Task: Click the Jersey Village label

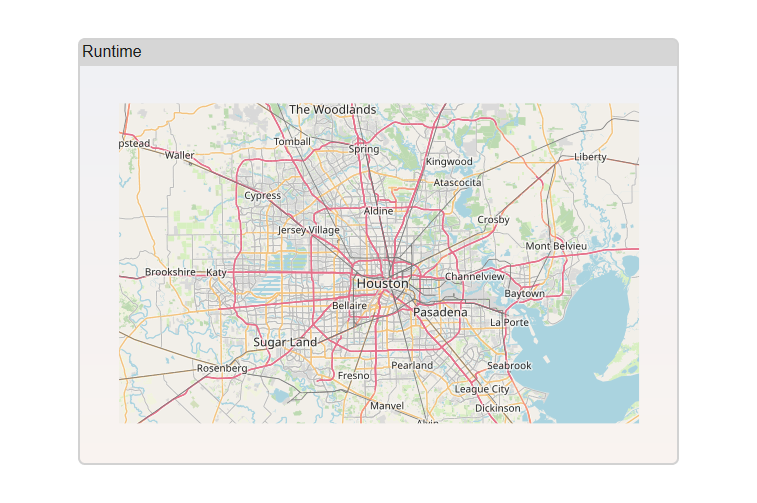Action: [x=309, y=230]
